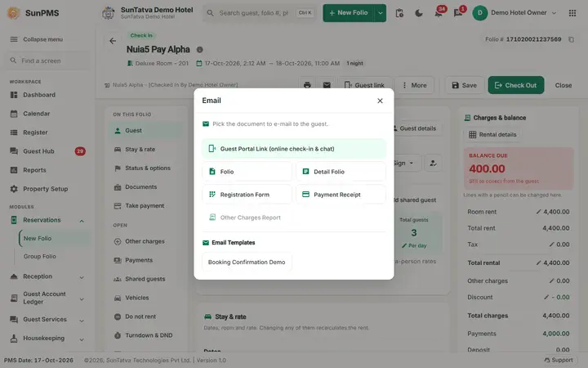588x368 pixels.
Task: Click the info icon beside guest name
Action: point(200,50)
